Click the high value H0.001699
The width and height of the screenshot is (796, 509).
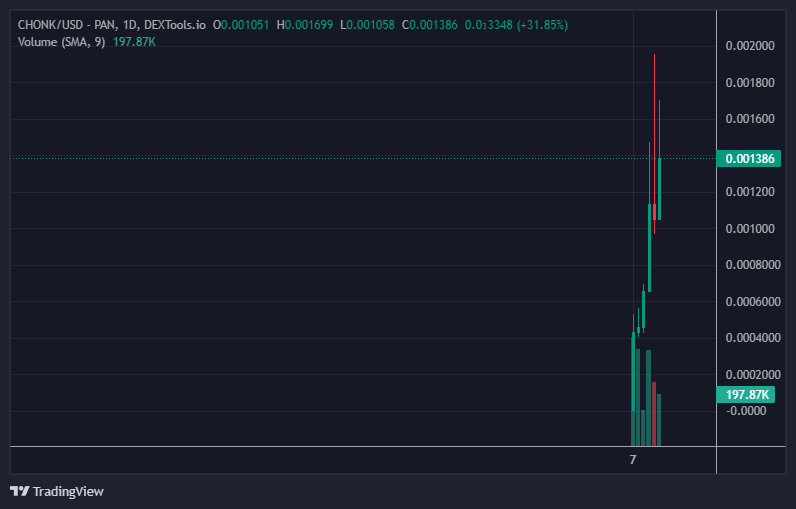305,25
